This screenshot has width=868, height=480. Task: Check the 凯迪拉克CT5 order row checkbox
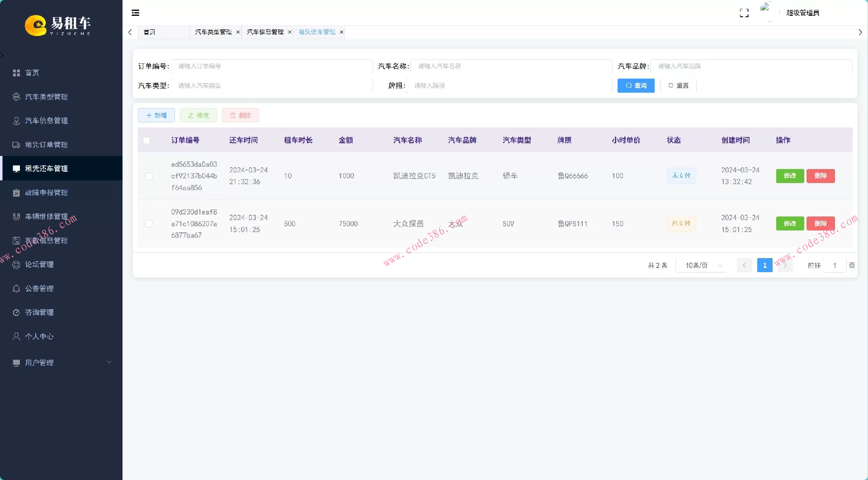click(149, 176)
